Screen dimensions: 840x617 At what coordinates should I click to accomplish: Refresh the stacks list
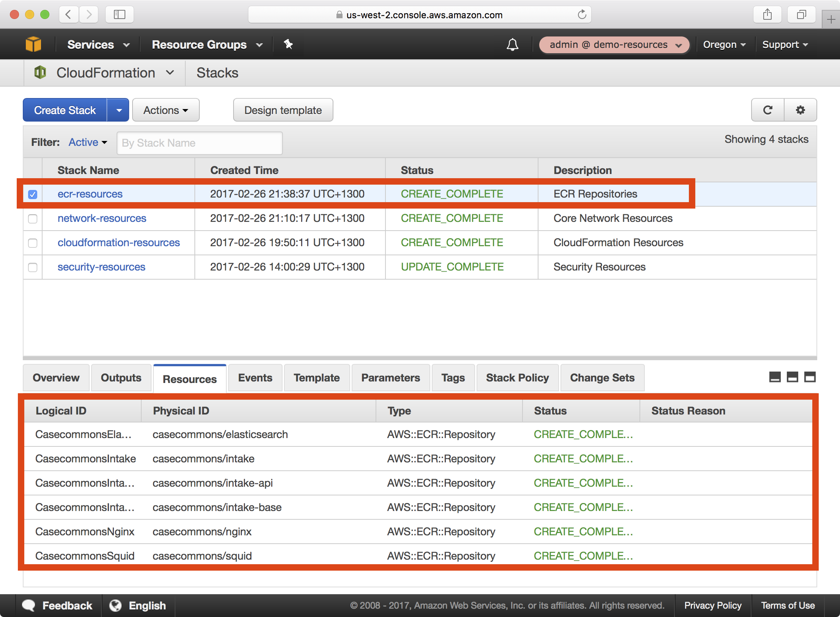pyautogui.click(x=768, y=110)
